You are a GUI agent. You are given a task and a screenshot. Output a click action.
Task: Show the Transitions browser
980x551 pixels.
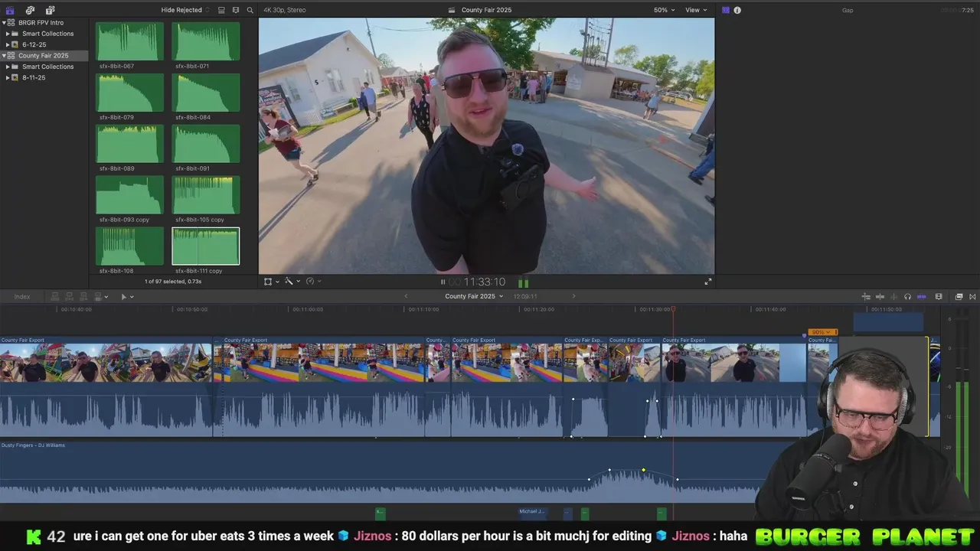click(x=972, y=296)
